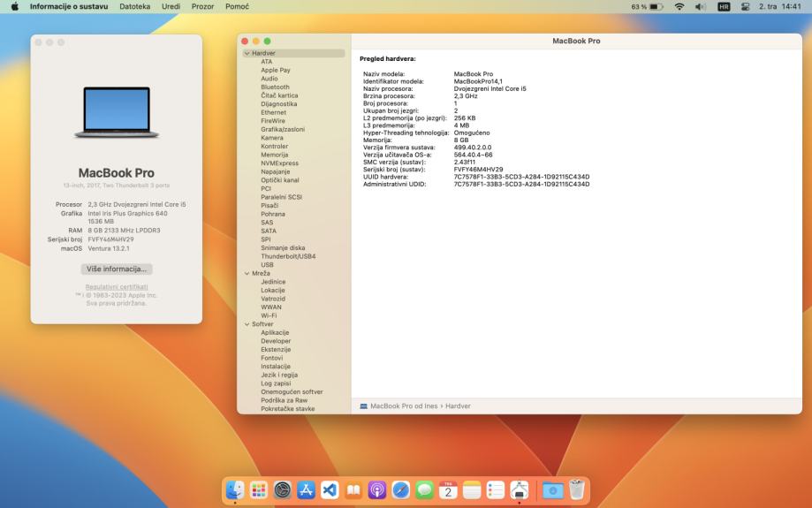812x508 pixels.
Task: Collapse the Softver tree section
Action: tap(247, 324)
